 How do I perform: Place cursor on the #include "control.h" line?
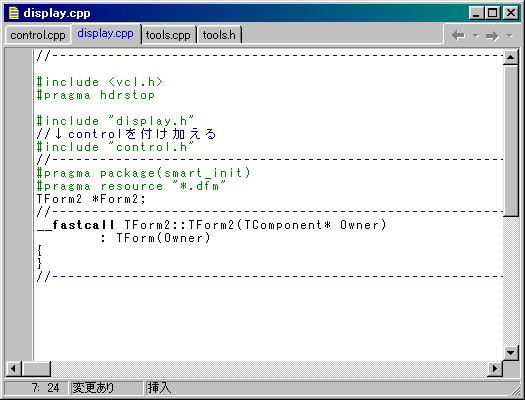[116, 147]
